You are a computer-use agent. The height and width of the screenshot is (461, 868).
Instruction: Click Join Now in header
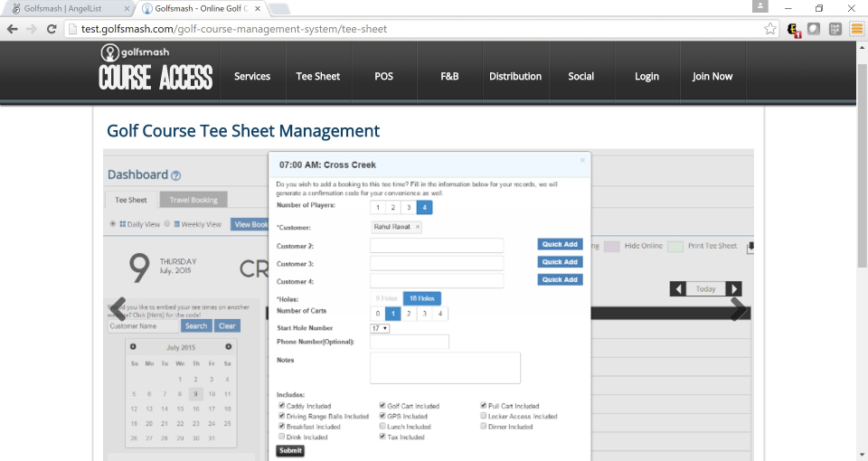[x=712, y=76]
